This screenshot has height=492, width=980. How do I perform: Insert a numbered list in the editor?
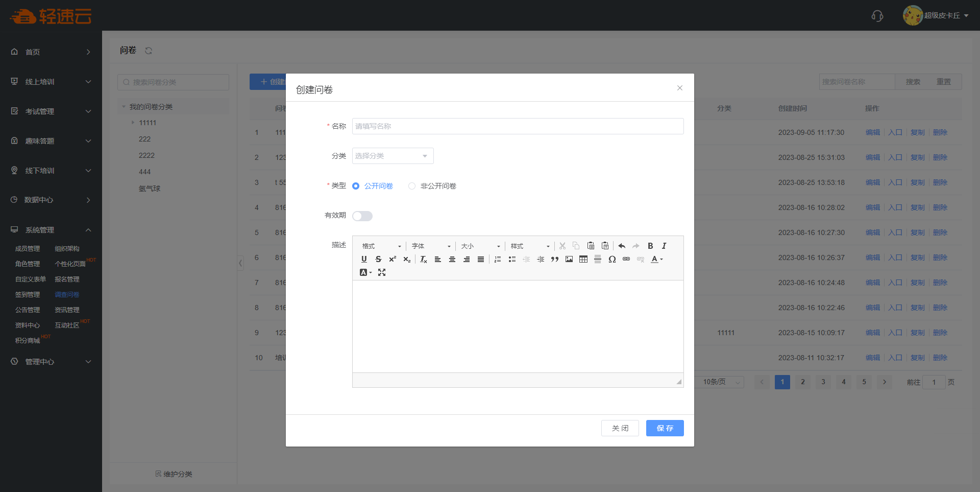point(498,259)
